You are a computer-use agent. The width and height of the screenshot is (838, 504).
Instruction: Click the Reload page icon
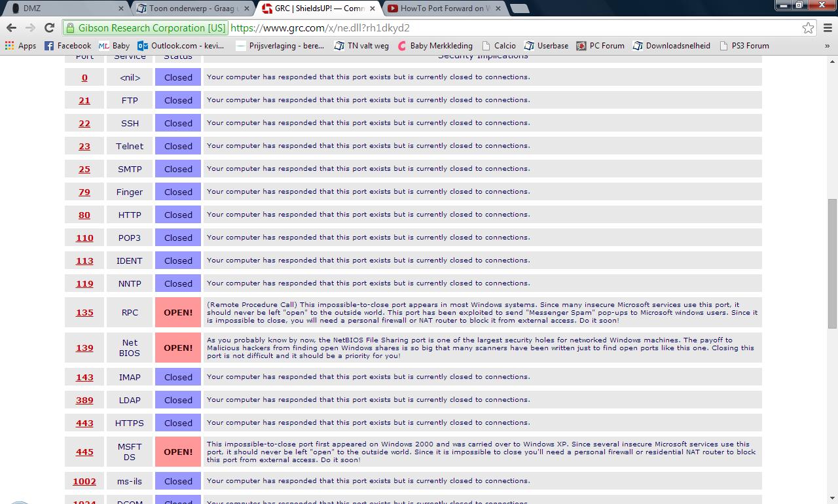49,28
